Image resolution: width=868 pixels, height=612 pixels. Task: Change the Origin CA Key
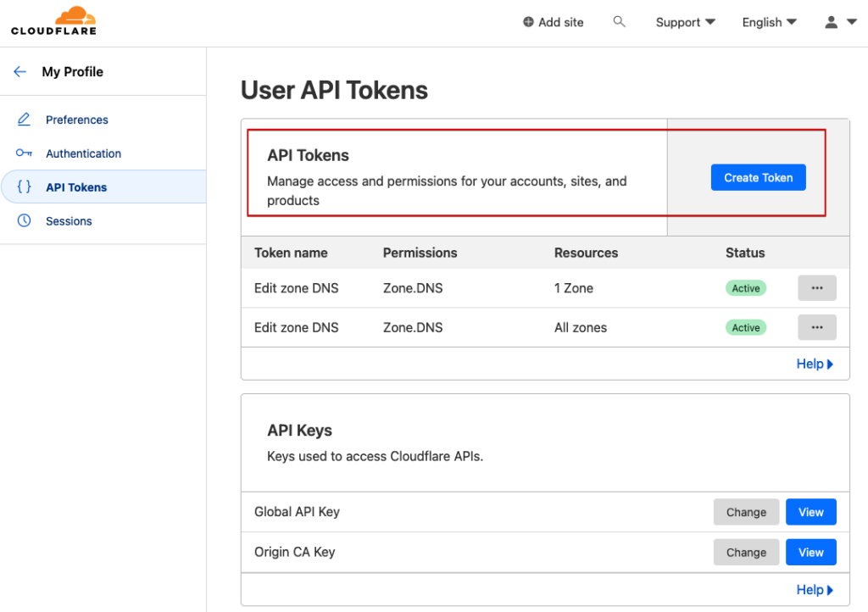tap(746, 552)
